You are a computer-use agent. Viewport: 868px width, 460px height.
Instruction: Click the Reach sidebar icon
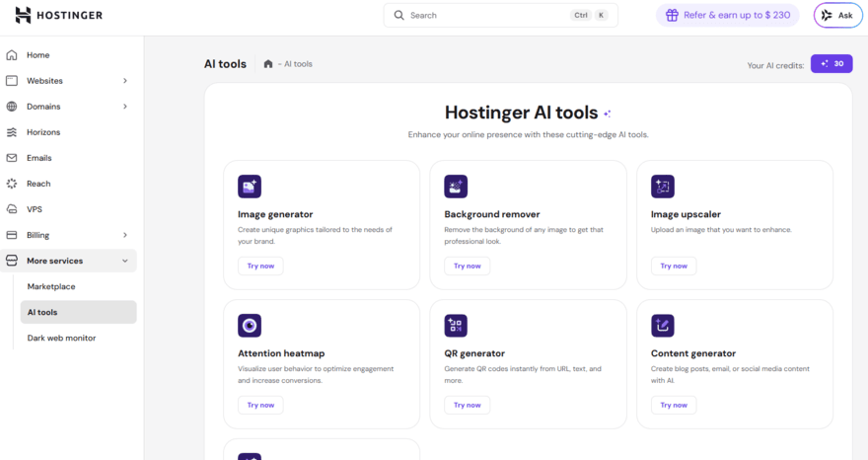click(x=12, y=184)
